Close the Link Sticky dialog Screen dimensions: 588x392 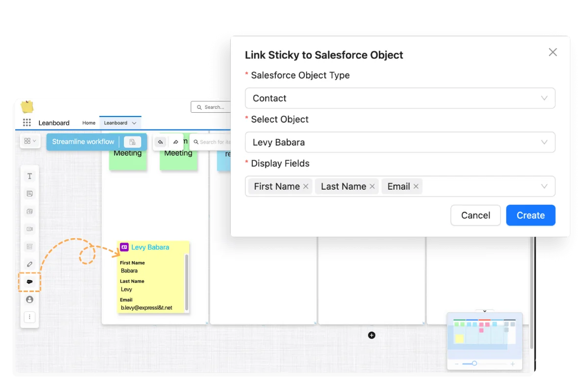point(553,52)
